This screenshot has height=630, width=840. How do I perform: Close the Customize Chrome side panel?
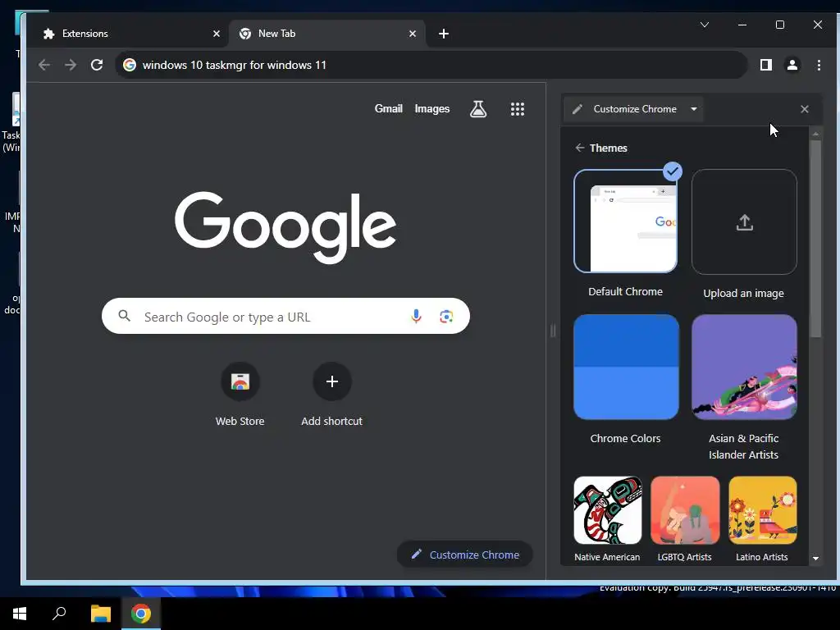click(805, 109)
